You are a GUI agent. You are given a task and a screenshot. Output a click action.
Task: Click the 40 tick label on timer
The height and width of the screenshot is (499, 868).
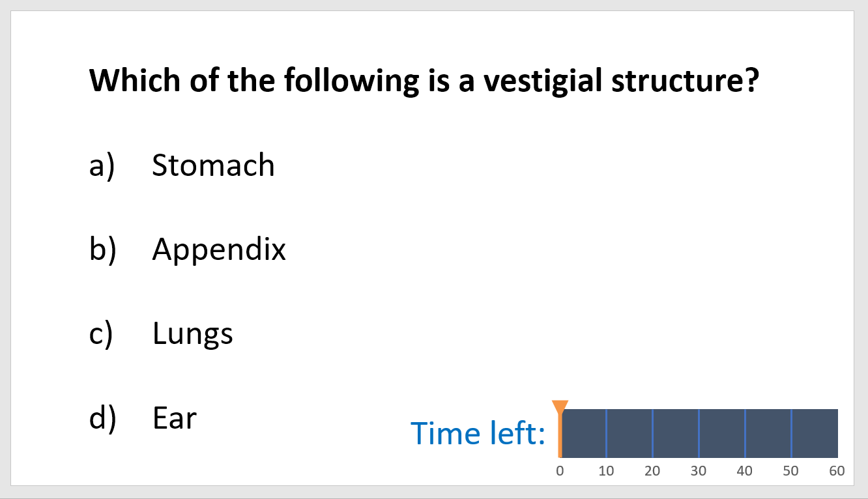point(745,471)
